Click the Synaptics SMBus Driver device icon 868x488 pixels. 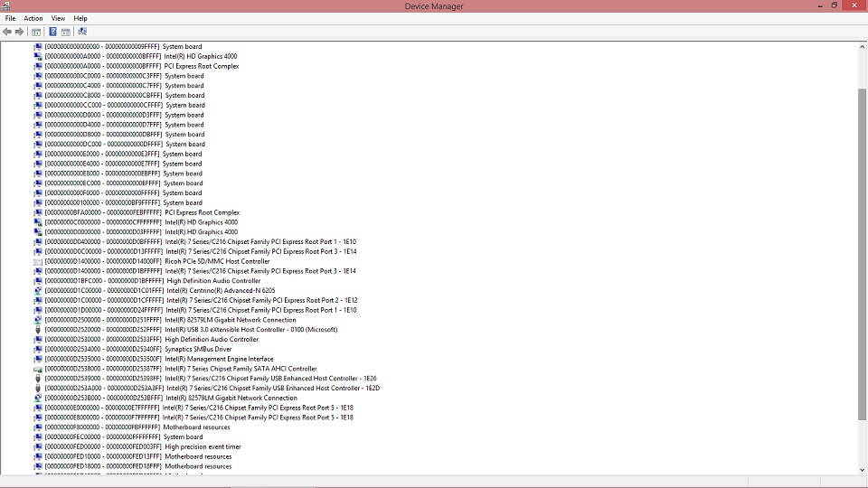38,349
